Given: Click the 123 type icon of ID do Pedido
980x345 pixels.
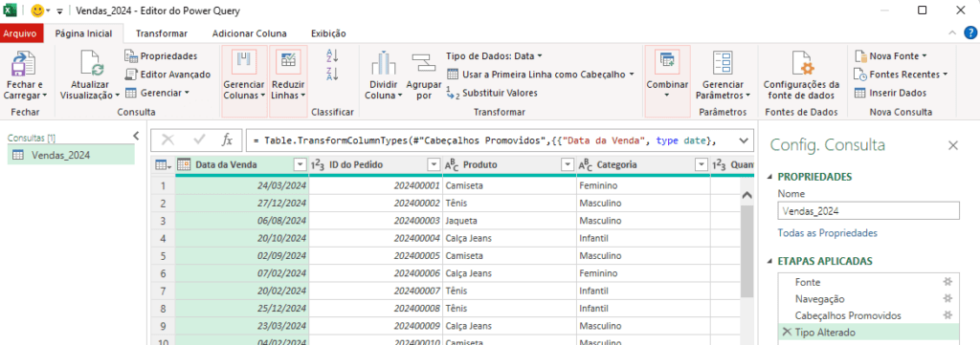Looking at the screenshot, I should [317, 164].
